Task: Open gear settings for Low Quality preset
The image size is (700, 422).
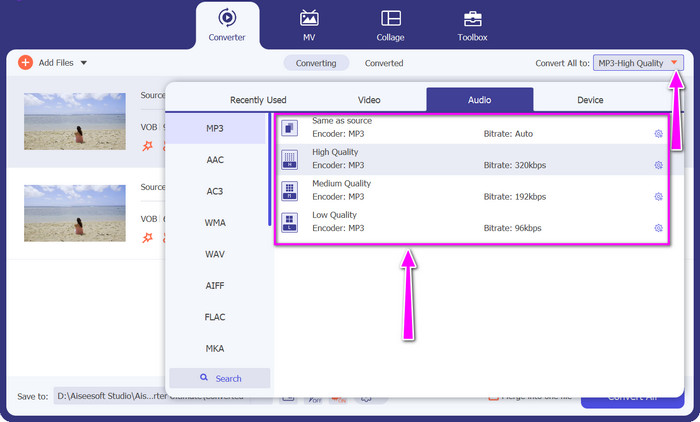Action: [658, 228]
